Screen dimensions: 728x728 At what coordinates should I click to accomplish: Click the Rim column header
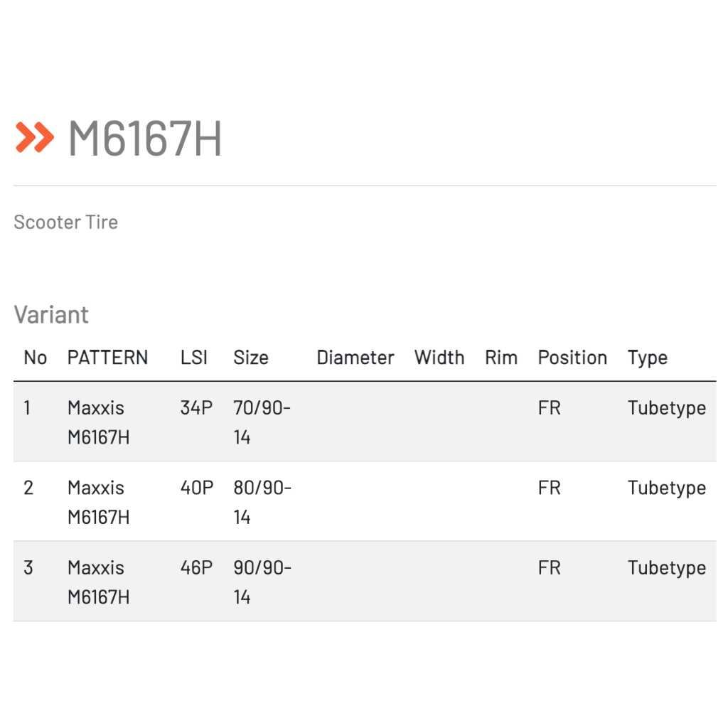500,358
